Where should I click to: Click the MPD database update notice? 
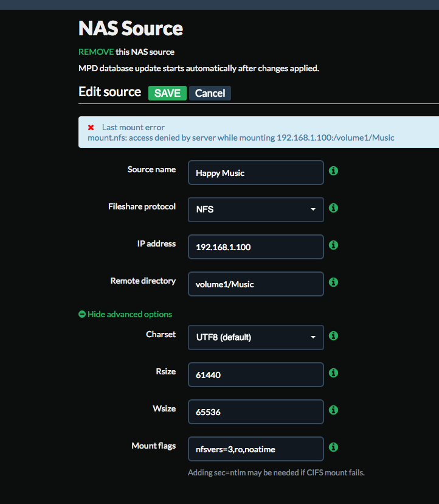[199, 68]
